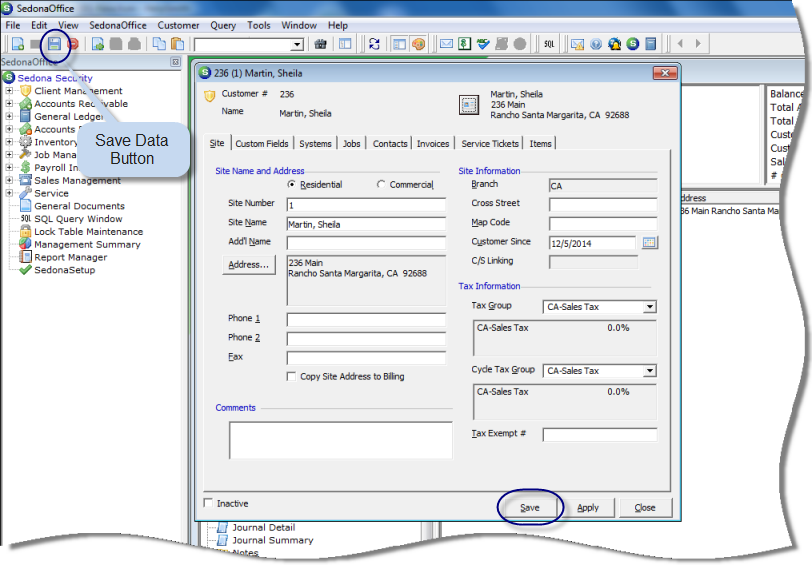Expand the Inventory tree node

9,141
